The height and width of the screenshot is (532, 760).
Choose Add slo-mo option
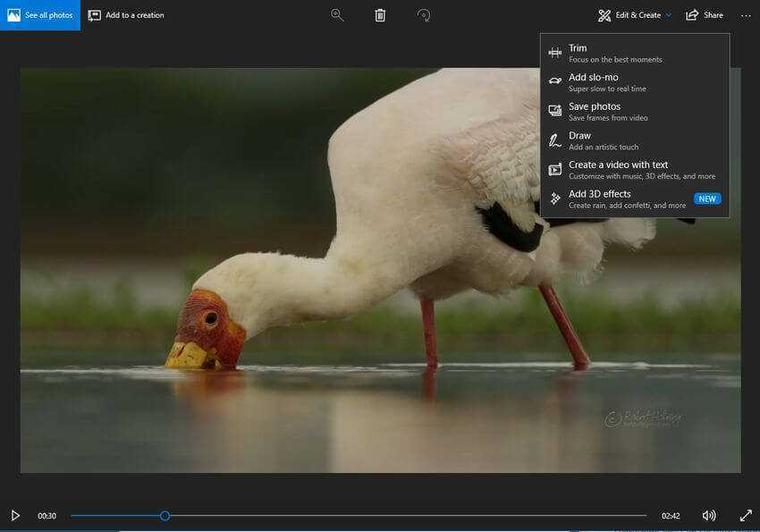coord(635,82)
